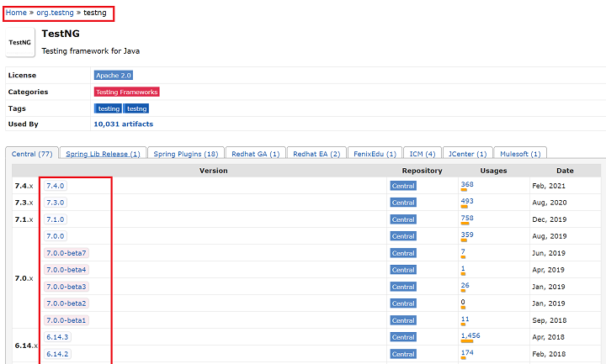
Task: Open the Redhat GA (1) tab
Action: click(x=256, y=154)
